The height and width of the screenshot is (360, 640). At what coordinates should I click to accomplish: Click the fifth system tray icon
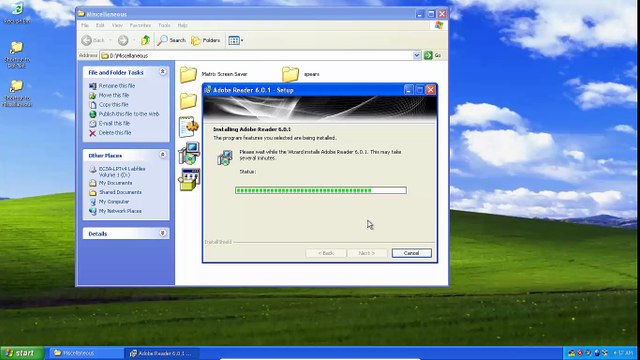[x=605, y=353]
